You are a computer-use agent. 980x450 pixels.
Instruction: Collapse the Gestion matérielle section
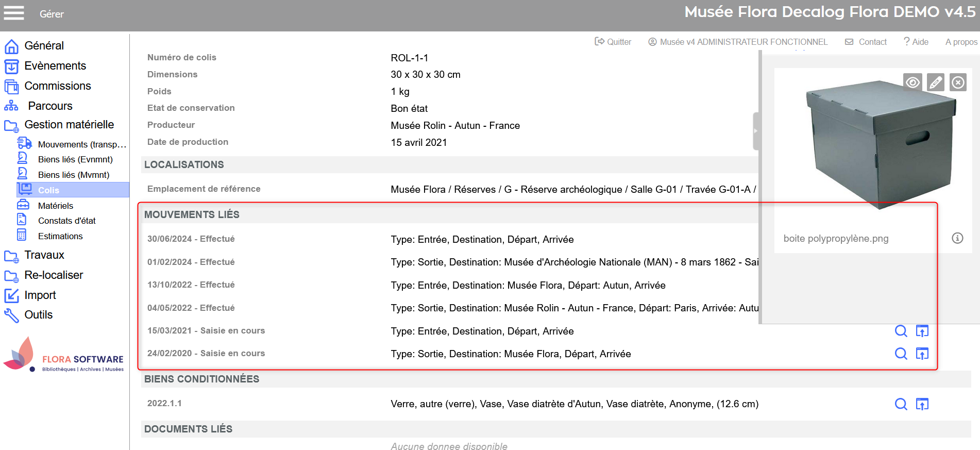pos(69,125)
